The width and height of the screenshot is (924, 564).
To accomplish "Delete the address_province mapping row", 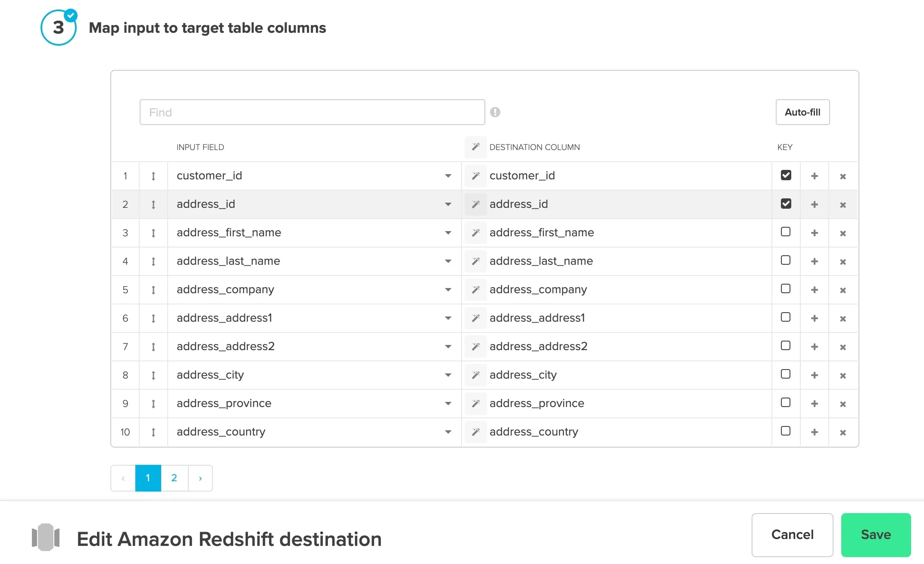I will [843, 404].
